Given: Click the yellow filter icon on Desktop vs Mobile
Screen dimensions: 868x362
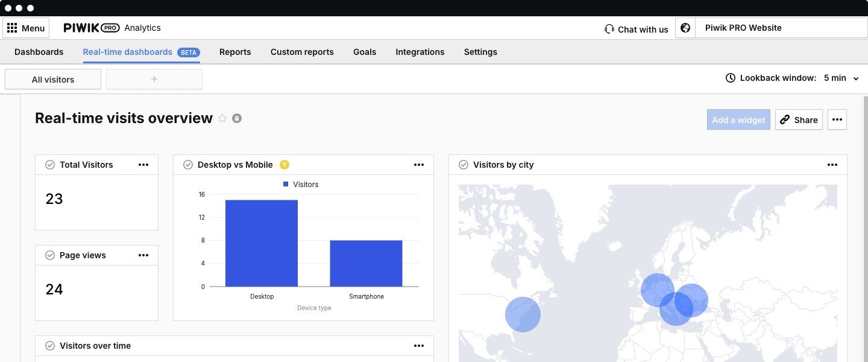Looking at the screenshot, I should pos(285,165).
